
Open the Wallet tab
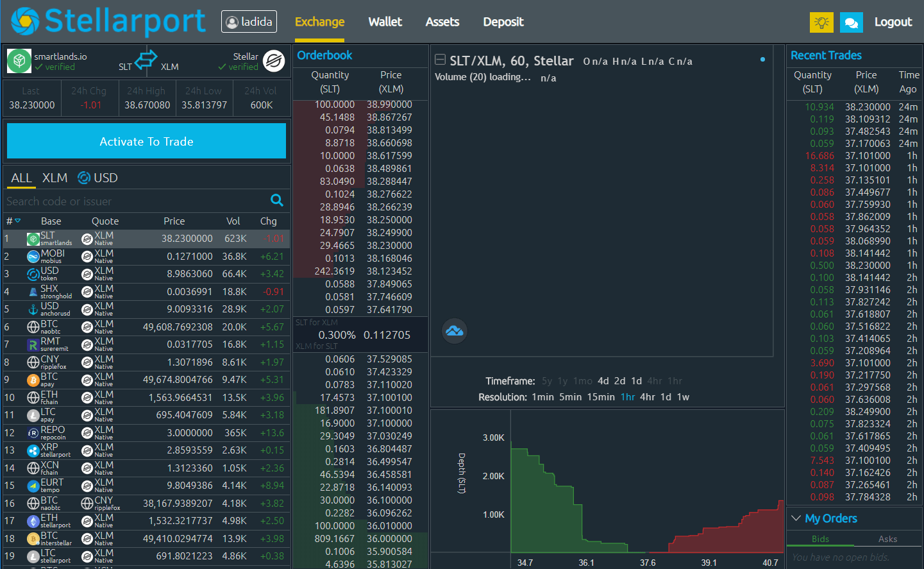385,22
